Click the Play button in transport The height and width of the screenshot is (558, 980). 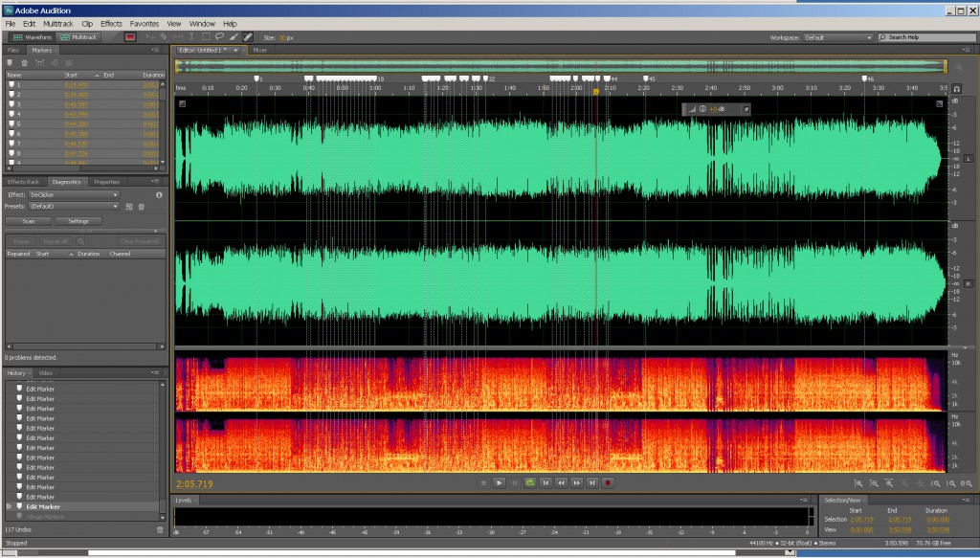499,483
